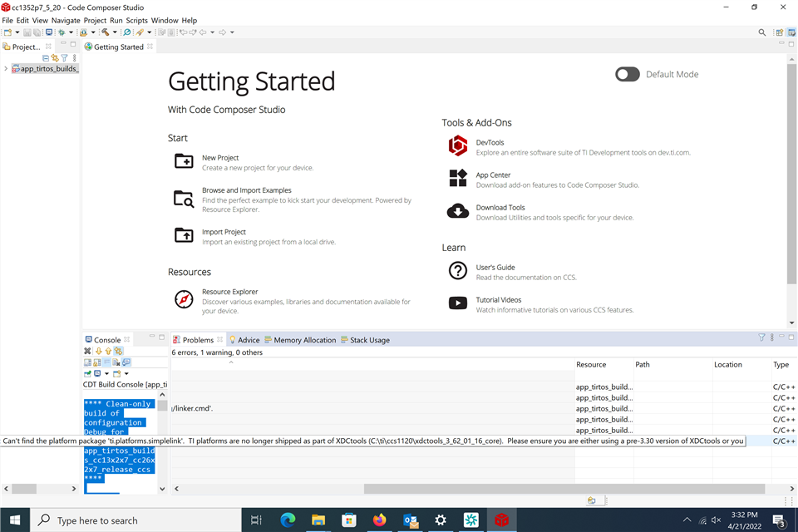Open the Open Console dropdown arrow
Image resolution: width=798 pixels, height=532 pixels.
tap(126, 374)
